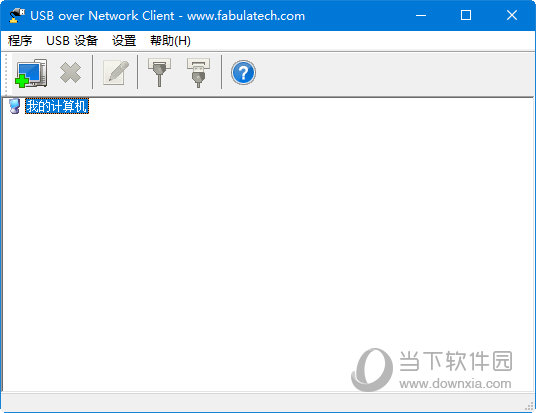The image size is (536, 413).
Task: Open help with the blue question icon
Action: coord(243,72)
